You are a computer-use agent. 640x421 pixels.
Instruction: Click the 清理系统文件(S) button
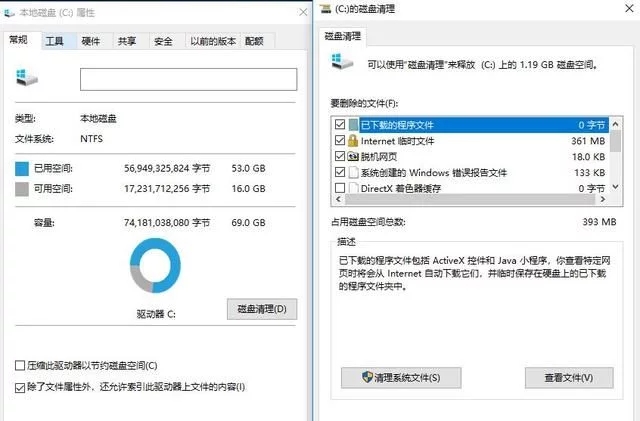pos(401,378)
